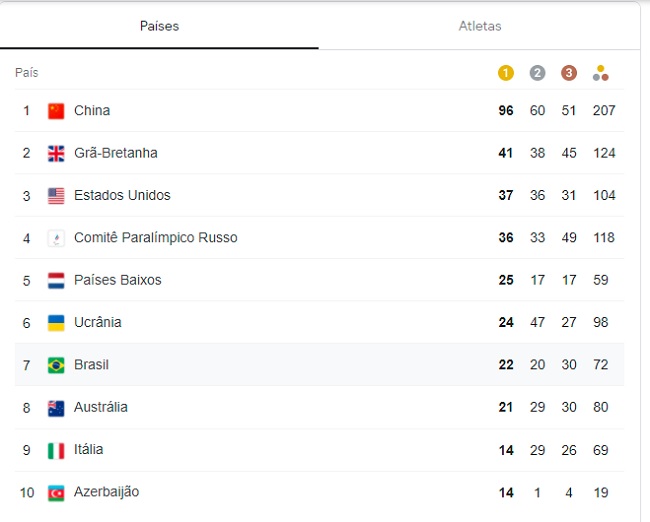Click the silver medal column icon
650x522 pixels.
[x=537, y=73]
